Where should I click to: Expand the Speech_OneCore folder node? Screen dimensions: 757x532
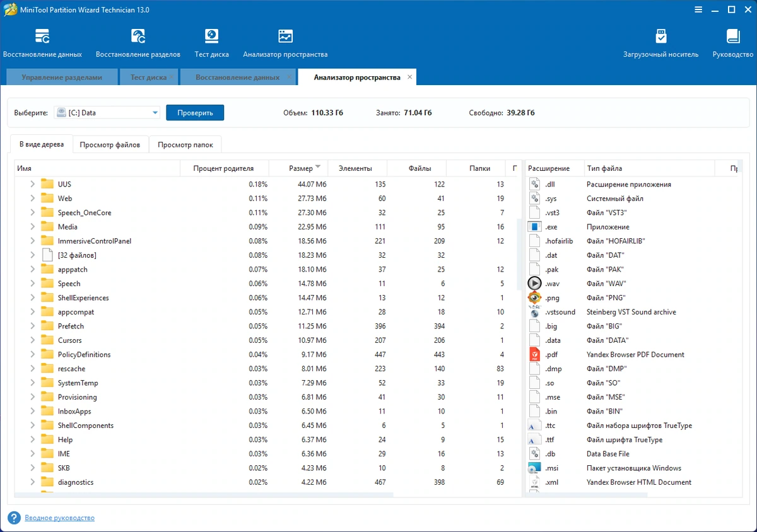(33, 212)
